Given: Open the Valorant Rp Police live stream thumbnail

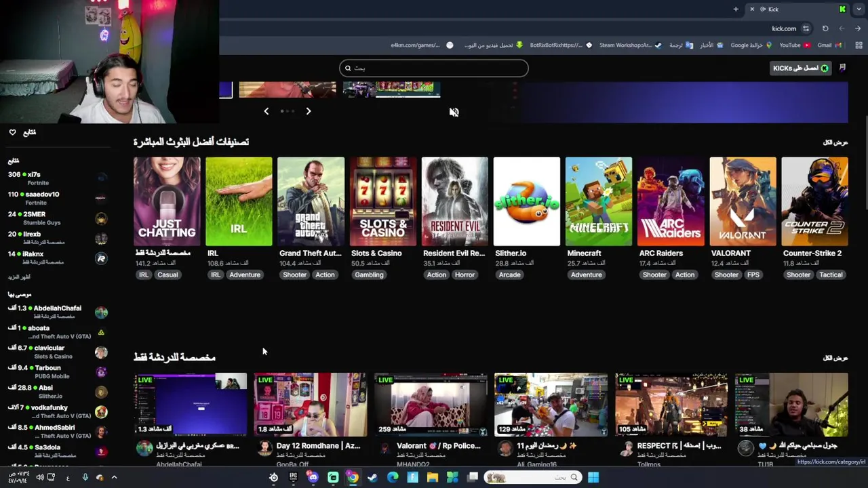Looking at the screenshot, I should (x=431, y=405).
